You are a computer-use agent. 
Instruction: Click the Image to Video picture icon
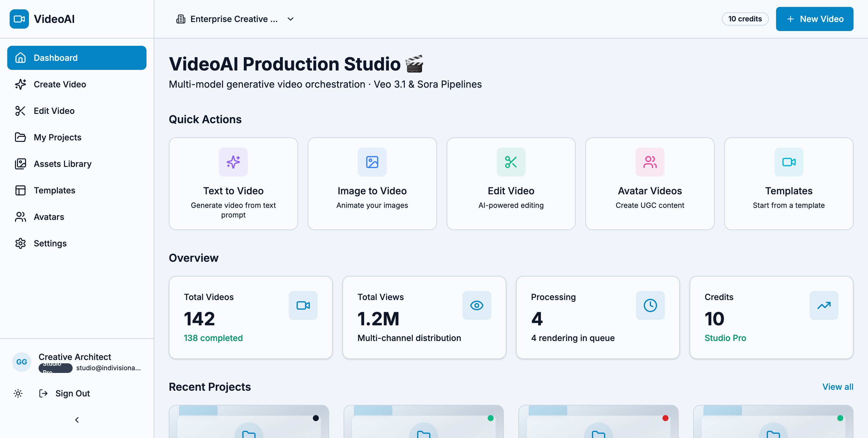(x=372, y=162)
